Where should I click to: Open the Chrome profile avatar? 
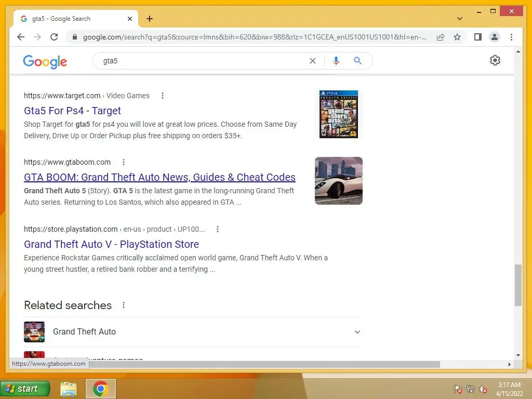pos(495,37)
